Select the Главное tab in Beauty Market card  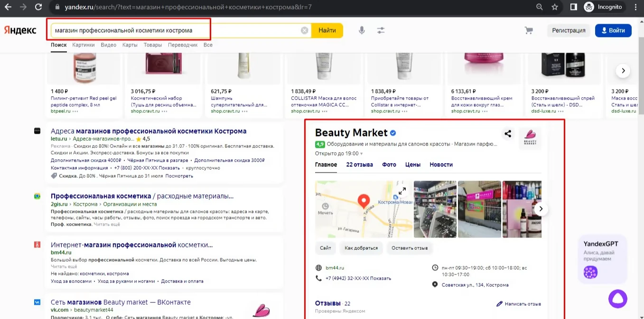pyautogui.click(x=326, y=165)
